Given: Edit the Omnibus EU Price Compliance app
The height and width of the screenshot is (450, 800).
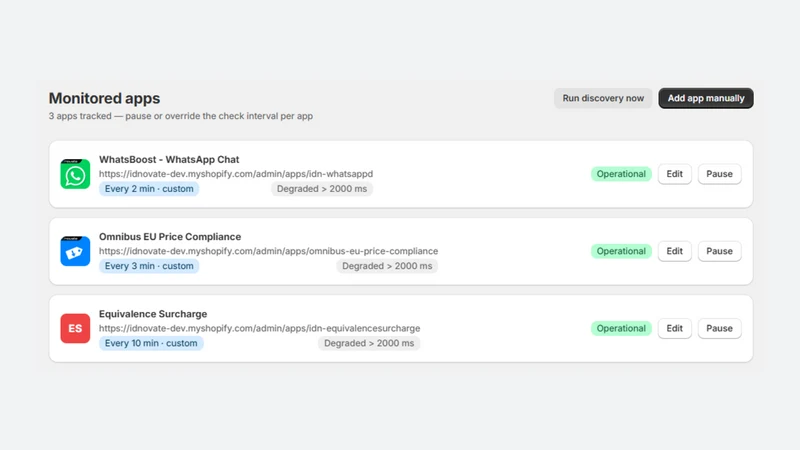Looking at the screenshot, I should (x=674, y=251).
